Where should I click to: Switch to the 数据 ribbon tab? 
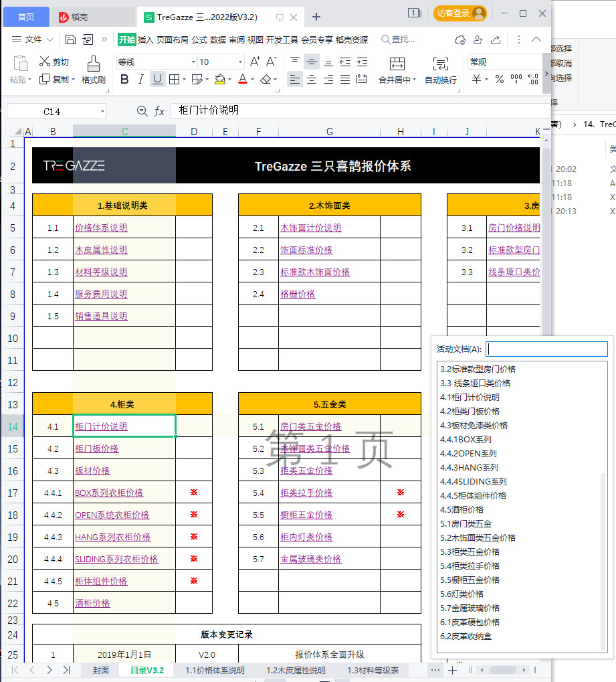pyautogui.click(x=218, y=40)
